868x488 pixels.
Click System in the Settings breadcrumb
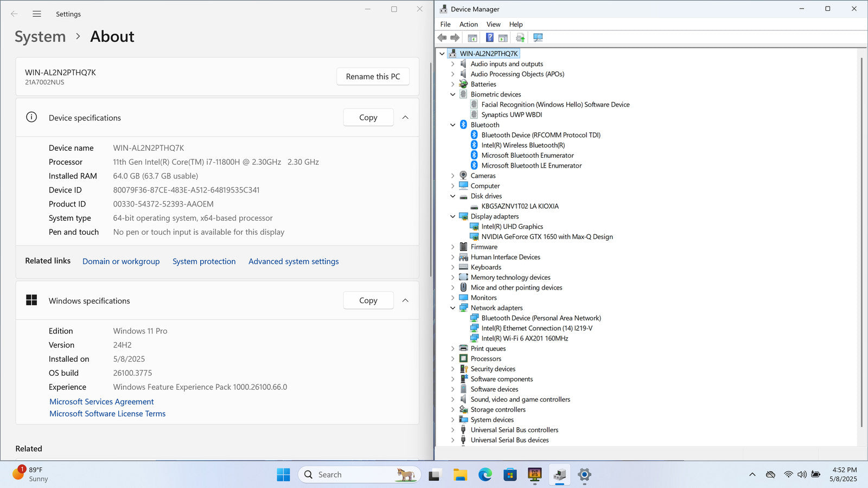click(x=40, y=36)
